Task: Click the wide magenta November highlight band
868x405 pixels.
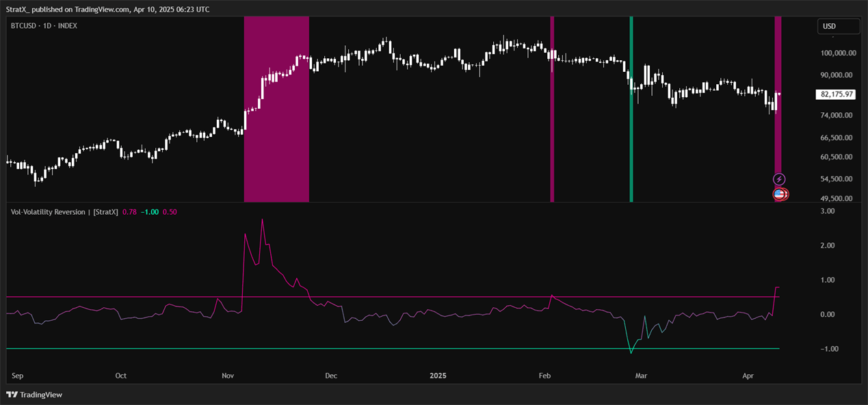Action: [x=276, y=109]
